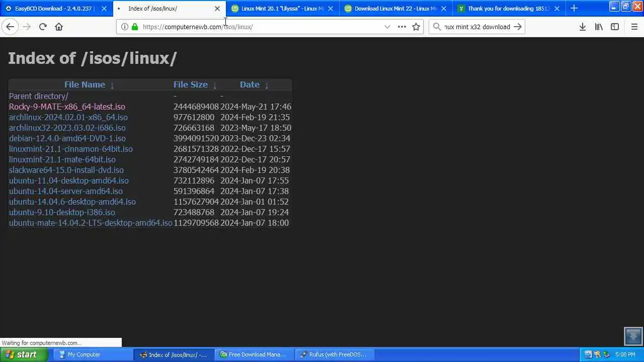Switch to Thank you for downloading tab
Image resolution: width=644 pixels, height=362 pixels.
point(509,9)
